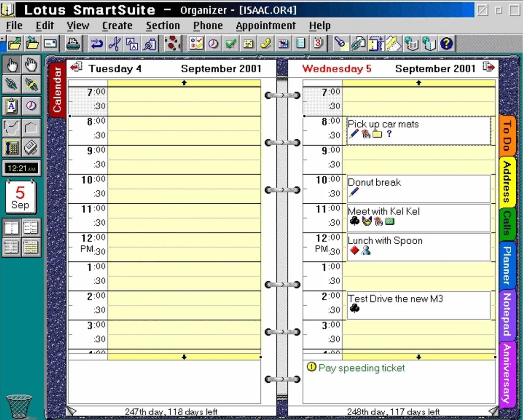Screen dimensions: 523x420
Task: Click later-times down arrow on Wednesday page
Action: (419, 357)
